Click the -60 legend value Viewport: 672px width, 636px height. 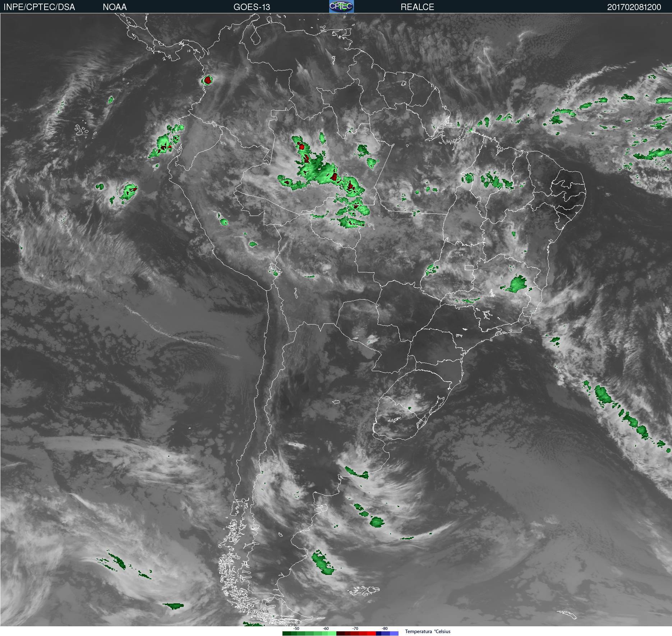point(326,628)
